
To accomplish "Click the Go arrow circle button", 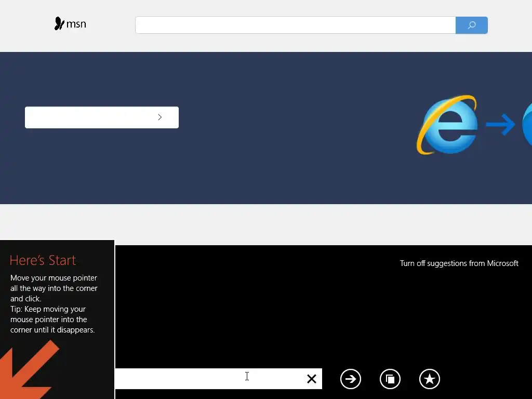I will tap(351, 379).
